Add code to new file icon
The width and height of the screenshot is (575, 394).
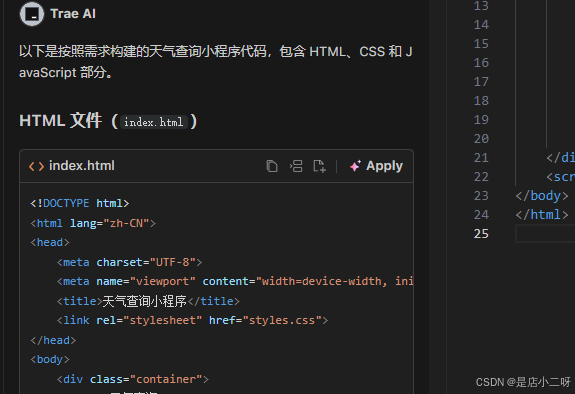click(x=319, y=166)
